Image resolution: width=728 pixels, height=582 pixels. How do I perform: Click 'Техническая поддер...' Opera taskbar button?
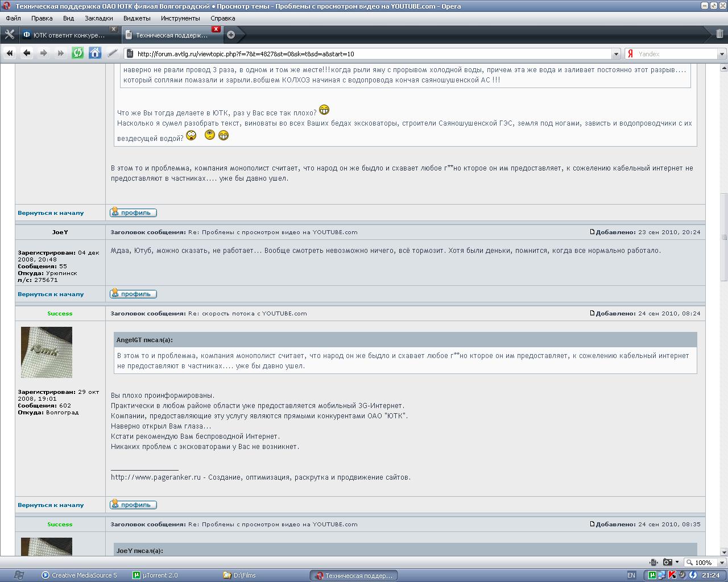tap(354, 575)
